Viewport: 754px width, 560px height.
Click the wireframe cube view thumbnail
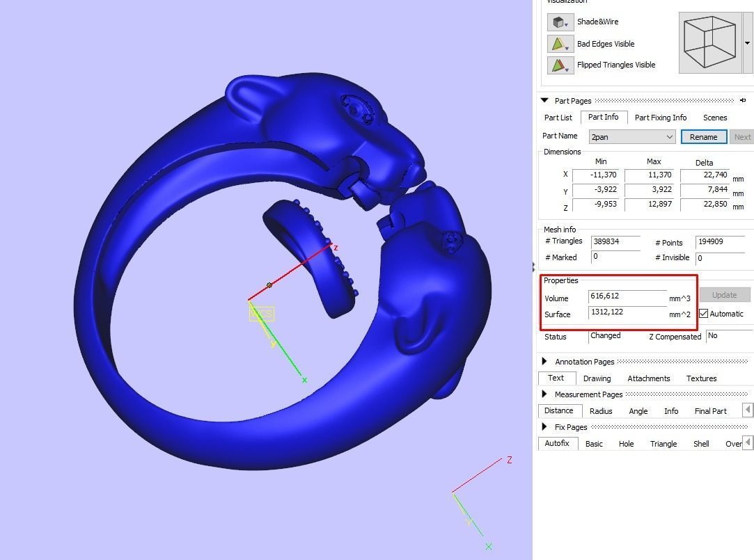coord(709,42)
